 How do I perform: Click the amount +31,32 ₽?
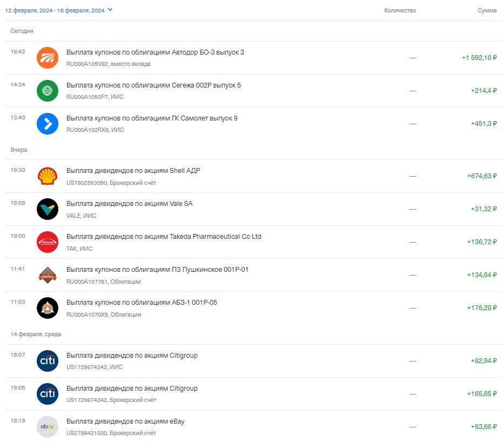click(484, 209)
